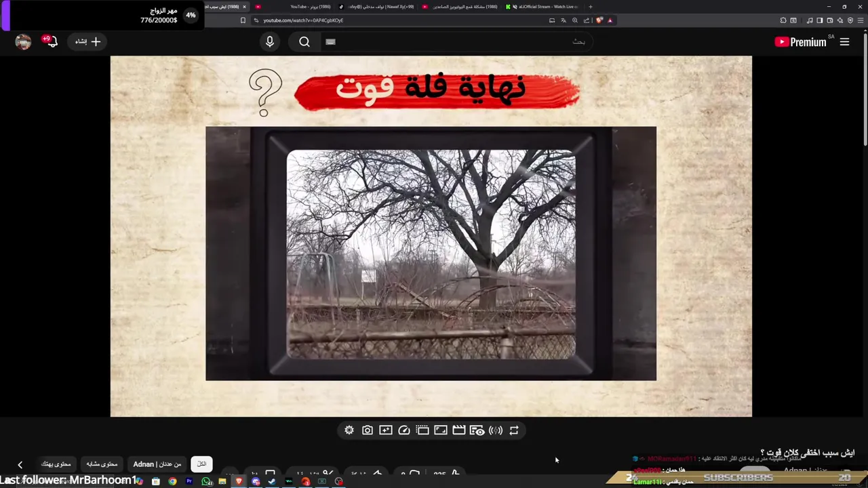Open WhatsApp from the taskbar

pos(207,481)
